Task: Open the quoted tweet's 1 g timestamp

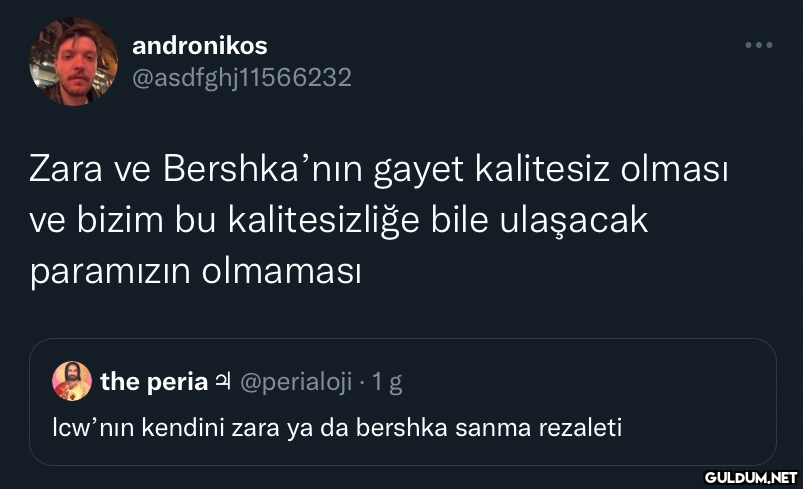Action: pos(387,381)
